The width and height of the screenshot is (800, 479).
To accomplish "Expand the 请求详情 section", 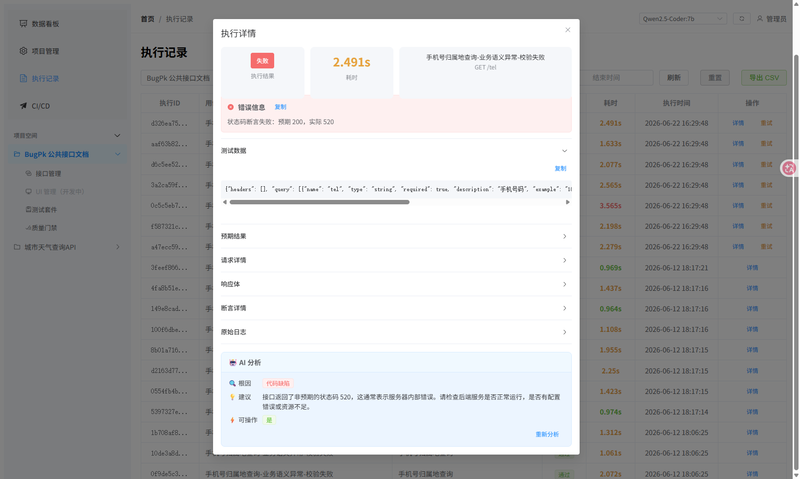I will tap(396, 260).
